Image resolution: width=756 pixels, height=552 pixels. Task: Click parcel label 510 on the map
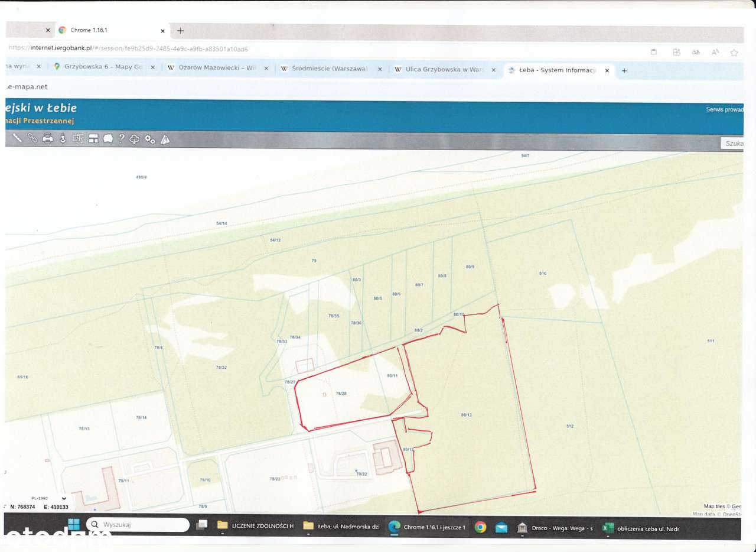point(543,273)
